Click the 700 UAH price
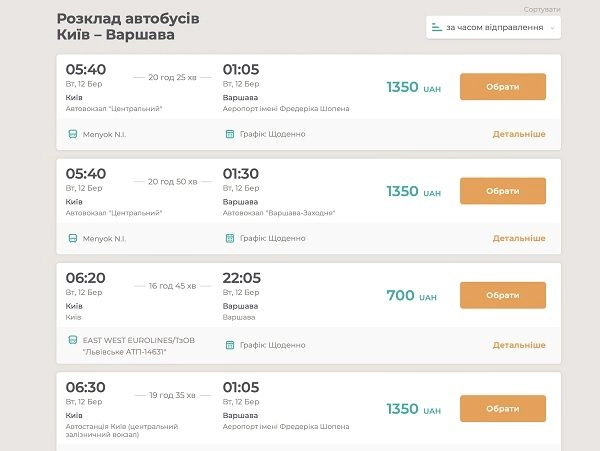 411,295
